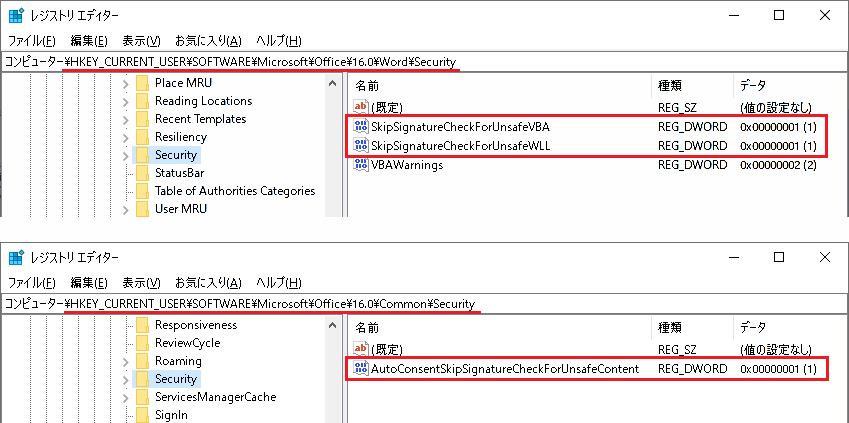
Task: Select the SkipSignatureCheckForUnsafeWLL value name
Action: coord(461,146)
